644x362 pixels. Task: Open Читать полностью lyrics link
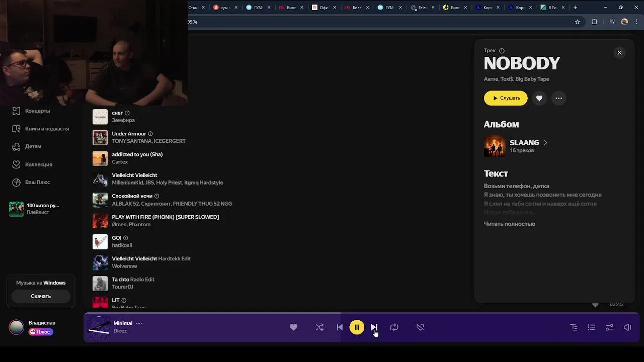[x=509, y=224]
